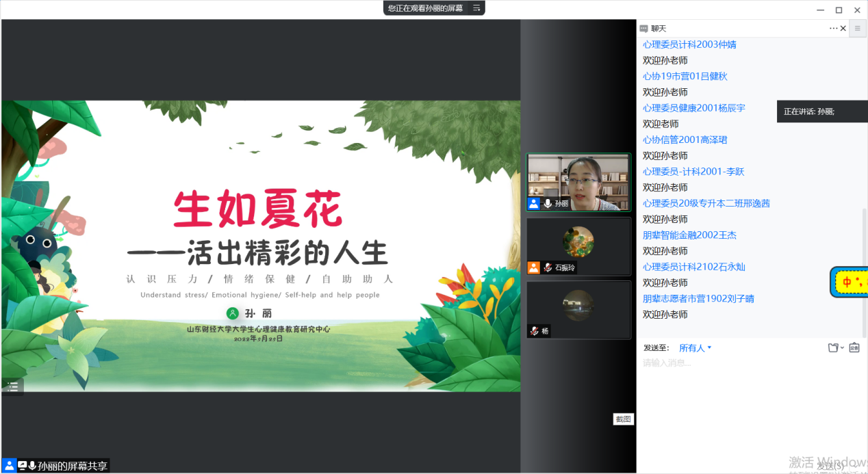Click 杨's muted microphone icon
Viewport: 868px width, 474px height.
pos(534,331)
